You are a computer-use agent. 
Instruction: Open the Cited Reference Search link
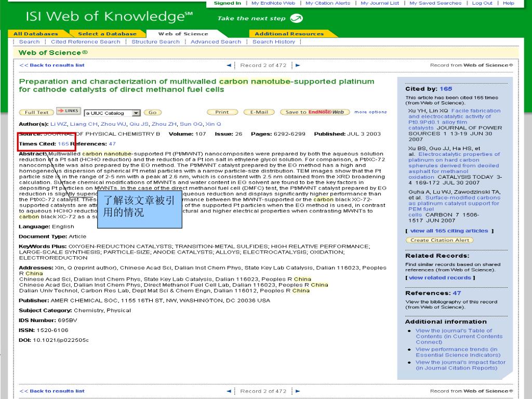[85, 42]
